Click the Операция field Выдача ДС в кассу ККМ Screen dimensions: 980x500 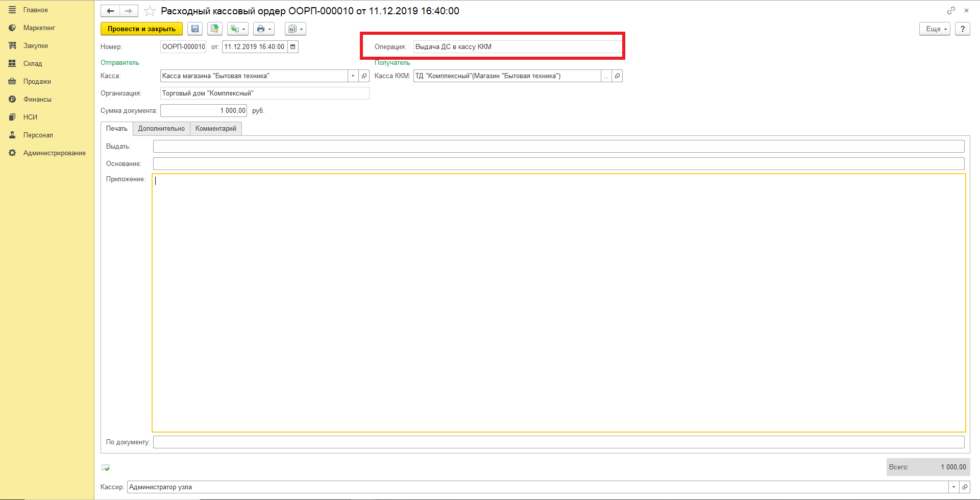[518, 47]
